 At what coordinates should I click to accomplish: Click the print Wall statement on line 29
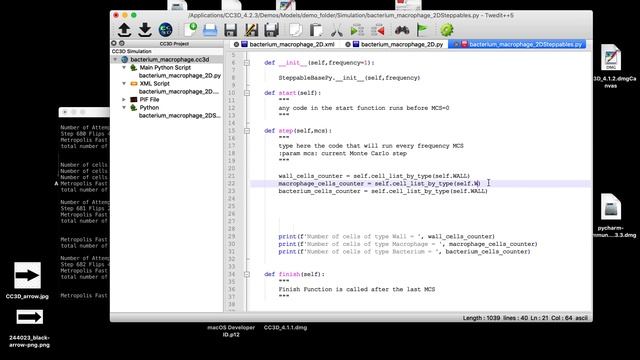click(386, 237)
